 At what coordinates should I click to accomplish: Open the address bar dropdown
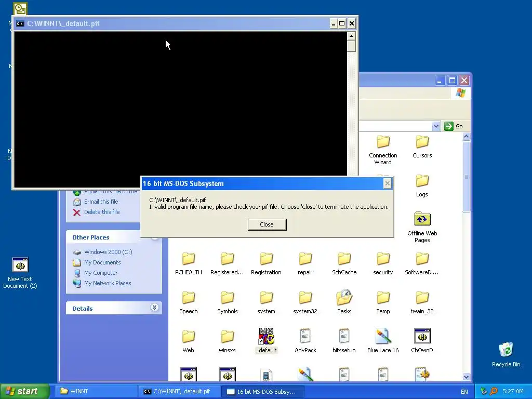[x=436, y=126]
